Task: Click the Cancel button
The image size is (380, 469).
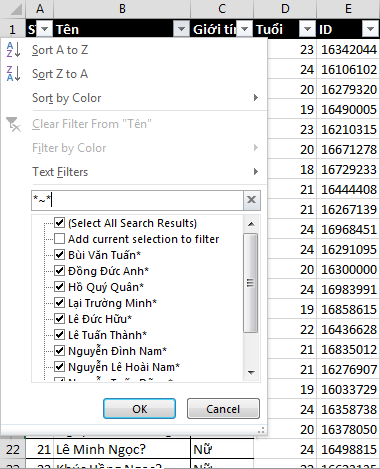Action: pyautogui.click(x=223, y=409)
